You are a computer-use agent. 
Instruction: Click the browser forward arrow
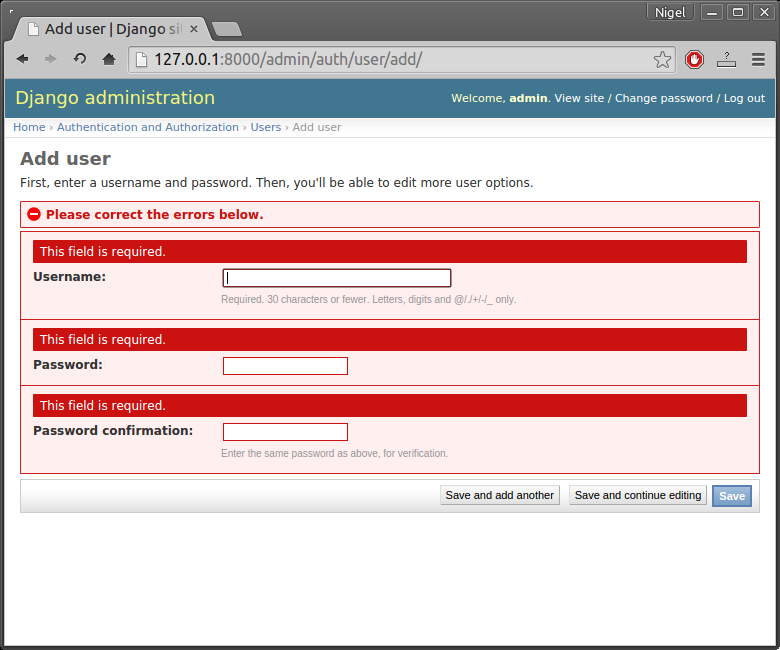(50, 59)
